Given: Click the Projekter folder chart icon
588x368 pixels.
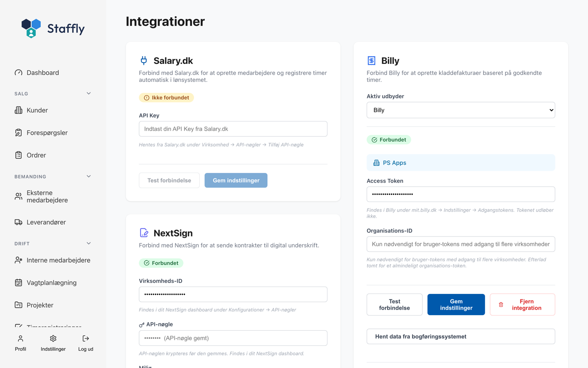Looking at the screenshot, I should coord(18,305).
